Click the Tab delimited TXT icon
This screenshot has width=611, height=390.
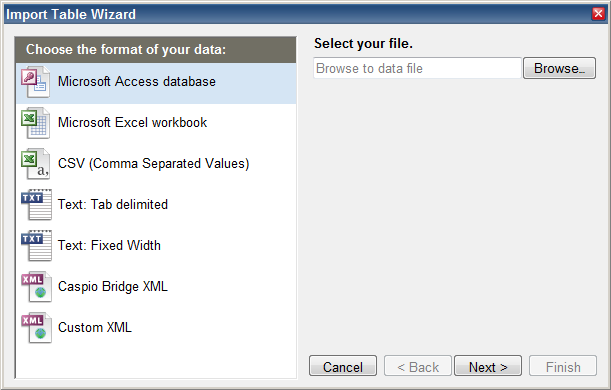tap(36, 205)
